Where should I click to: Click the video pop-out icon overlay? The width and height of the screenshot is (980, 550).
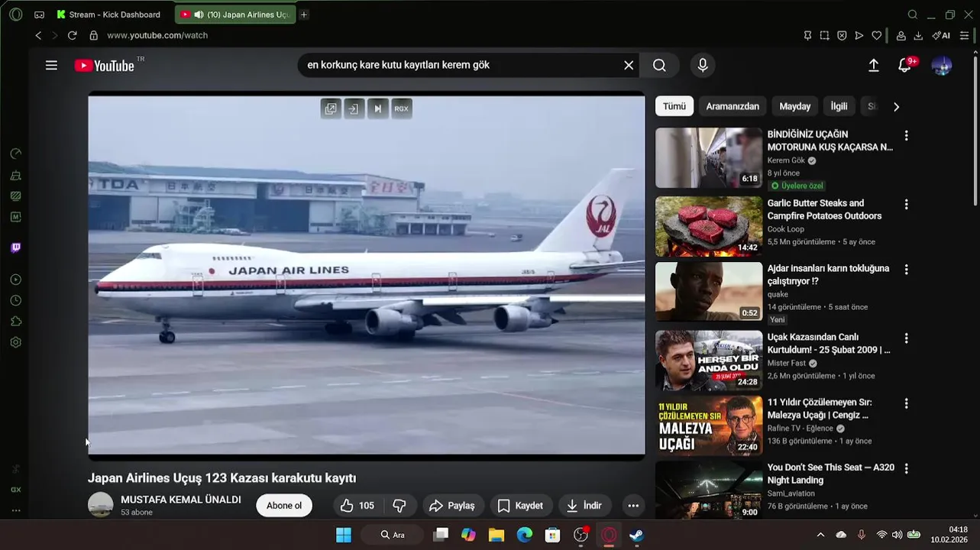click(x=331, y=108)
